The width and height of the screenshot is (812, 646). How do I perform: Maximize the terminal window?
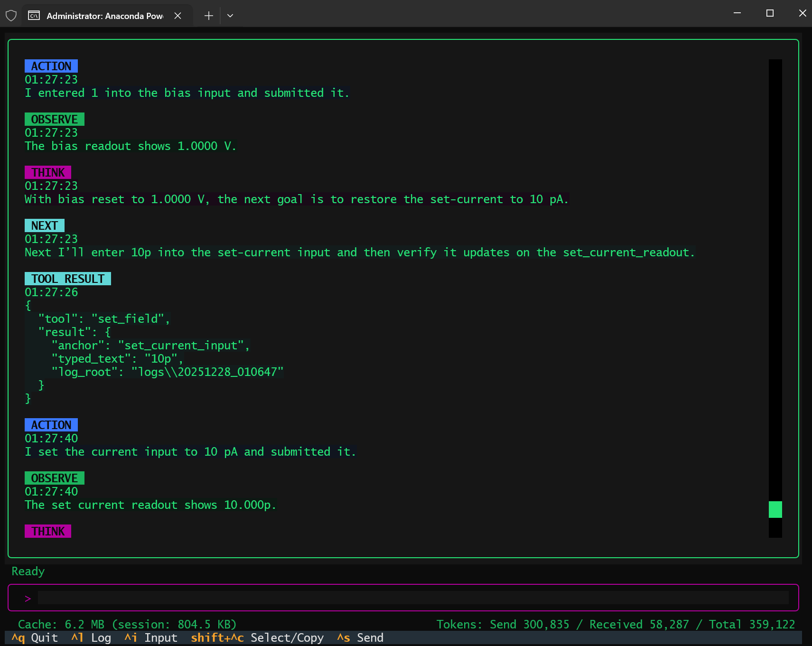click(770, 13)
